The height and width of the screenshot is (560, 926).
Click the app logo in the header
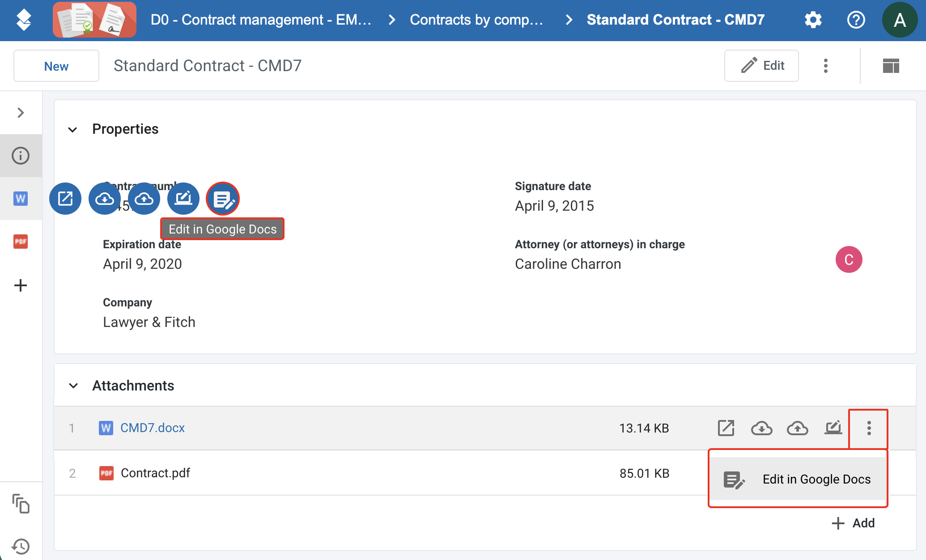(24, 20)
